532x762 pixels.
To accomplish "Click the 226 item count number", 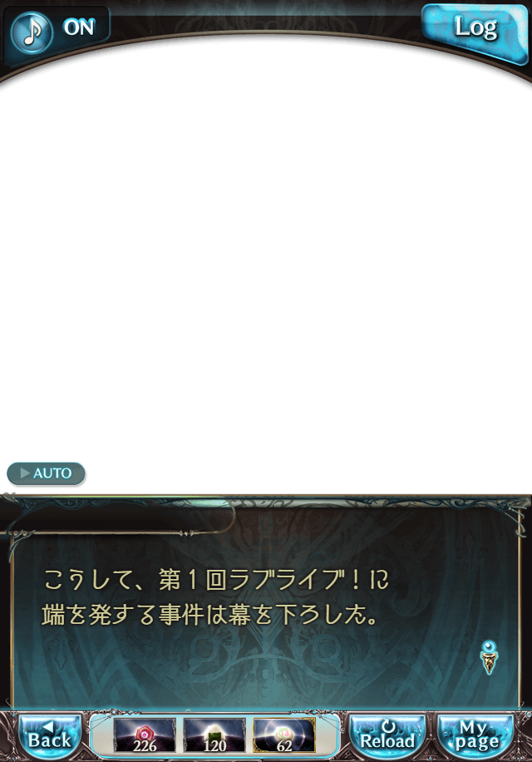I will click(145, 745).
